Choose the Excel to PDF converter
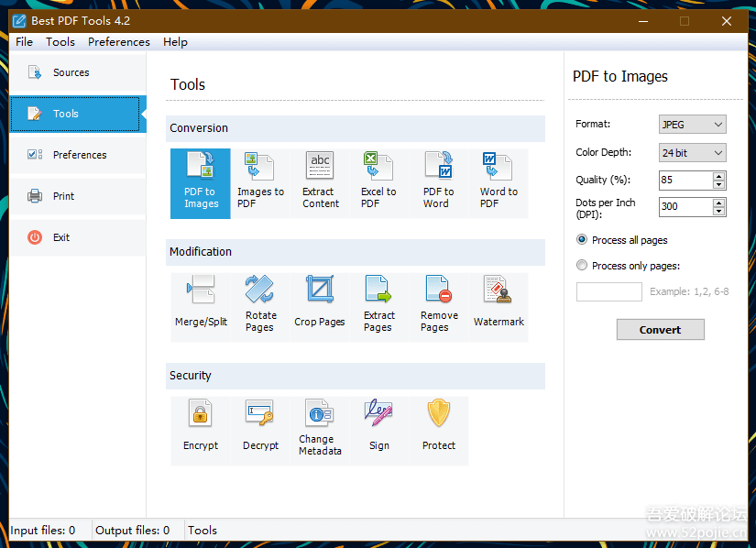This screenshot has width=756, height=548. 379,183
